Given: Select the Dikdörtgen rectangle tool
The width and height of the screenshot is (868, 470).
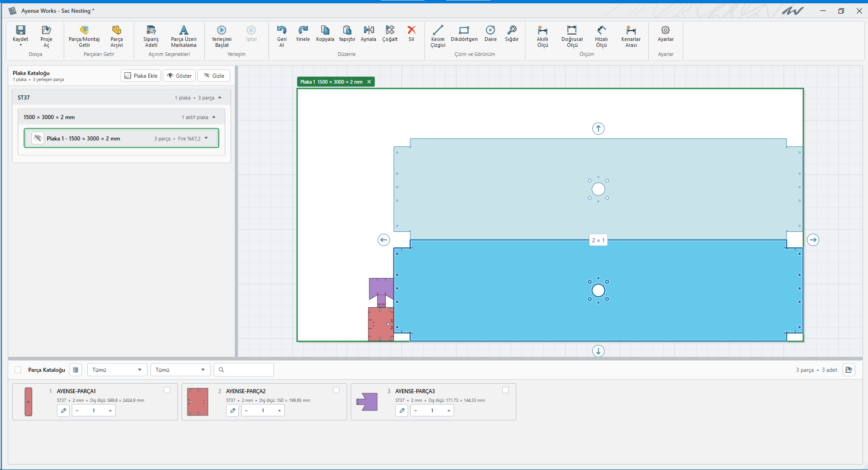Looking at the screenshot, I should tap(464, 33).
